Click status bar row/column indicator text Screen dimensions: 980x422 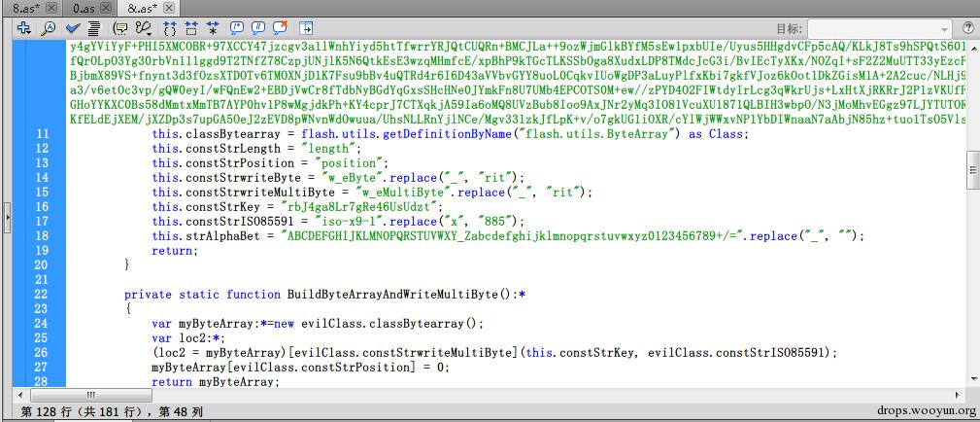(x=113, y=411)
